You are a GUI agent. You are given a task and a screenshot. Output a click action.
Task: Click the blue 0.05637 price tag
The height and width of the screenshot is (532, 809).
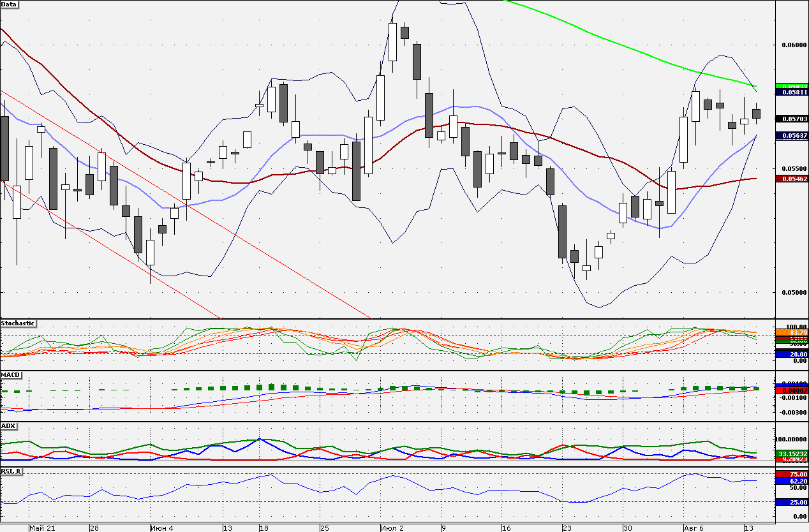click(792, 135)
